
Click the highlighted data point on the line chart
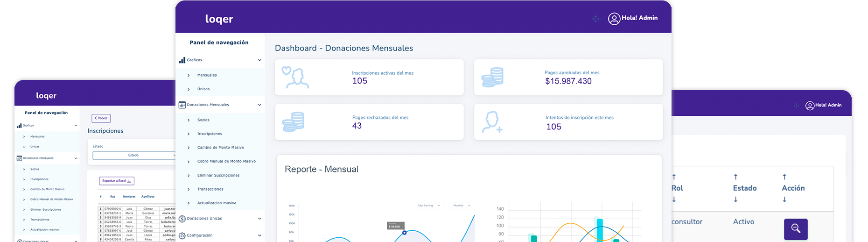click(x=404, y=233)
